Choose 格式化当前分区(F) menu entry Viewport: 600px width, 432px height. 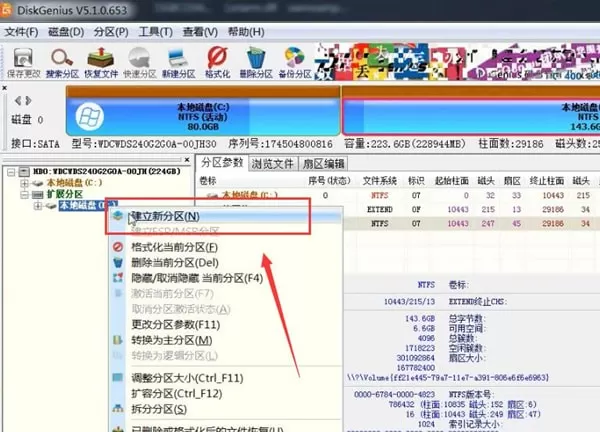coord(226,247)
